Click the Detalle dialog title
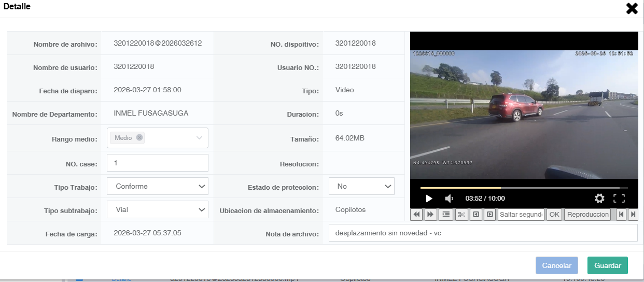 pos(17,6)
